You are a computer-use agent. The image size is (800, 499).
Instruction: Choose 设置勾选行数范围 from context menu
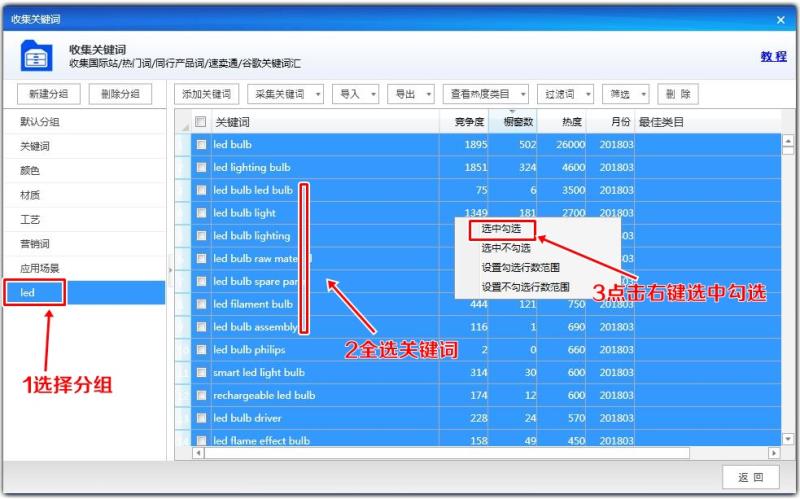click(x=521, y=267)
